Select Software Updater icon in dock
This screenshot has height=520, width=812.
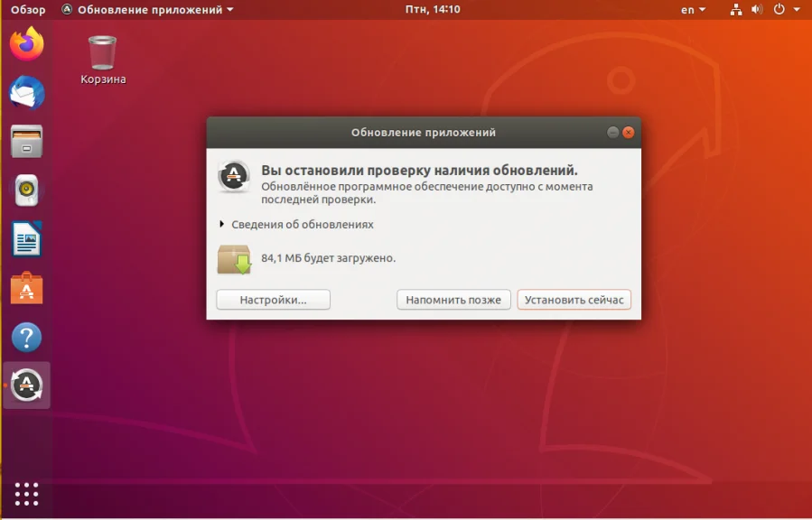[26, 385]
